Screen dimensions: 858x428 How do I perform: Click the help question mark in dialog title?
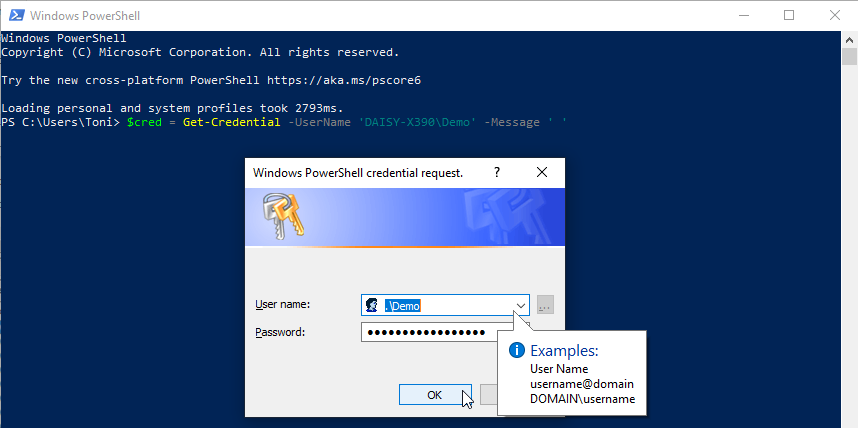click(497, 173)
